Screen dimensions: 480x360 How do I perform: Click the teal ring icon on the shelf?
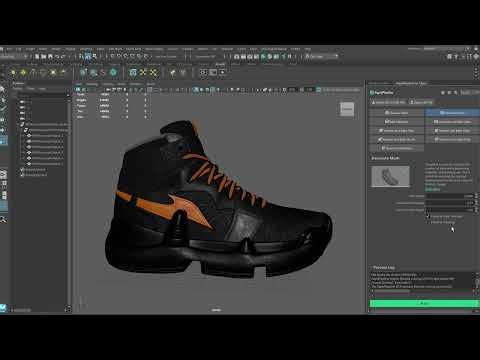(113, 72)
